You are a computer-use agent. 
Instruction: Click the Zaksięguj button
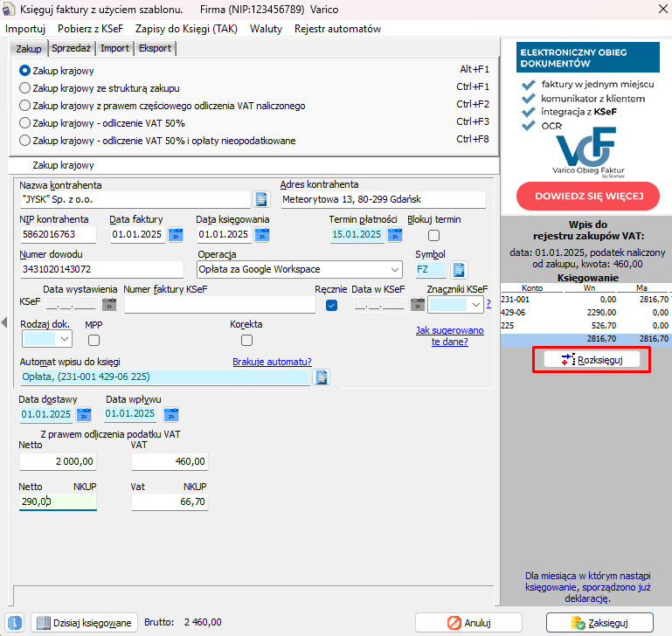[599, 623]
